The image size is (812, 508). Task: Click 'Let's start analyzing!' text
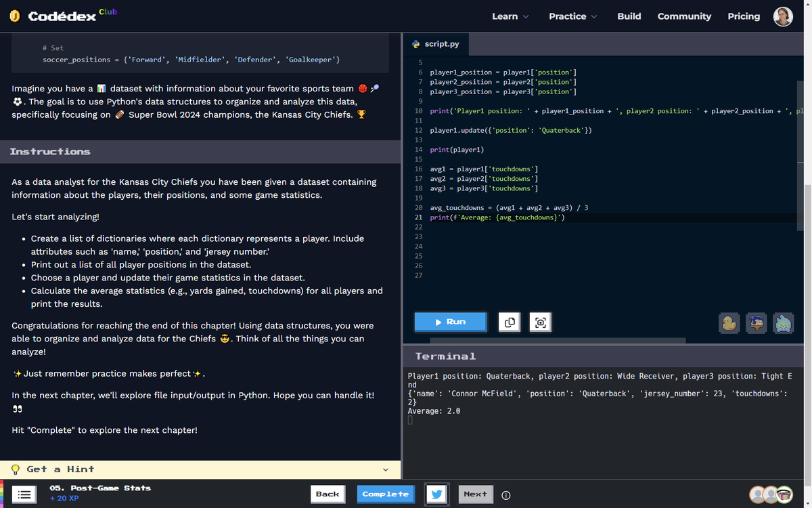coord(55,217)
